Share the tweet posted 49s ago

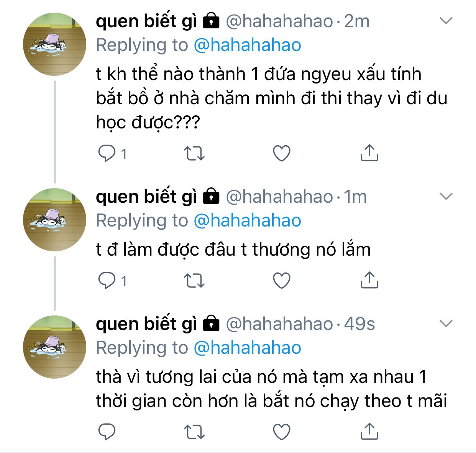click(x=369, y=431)
